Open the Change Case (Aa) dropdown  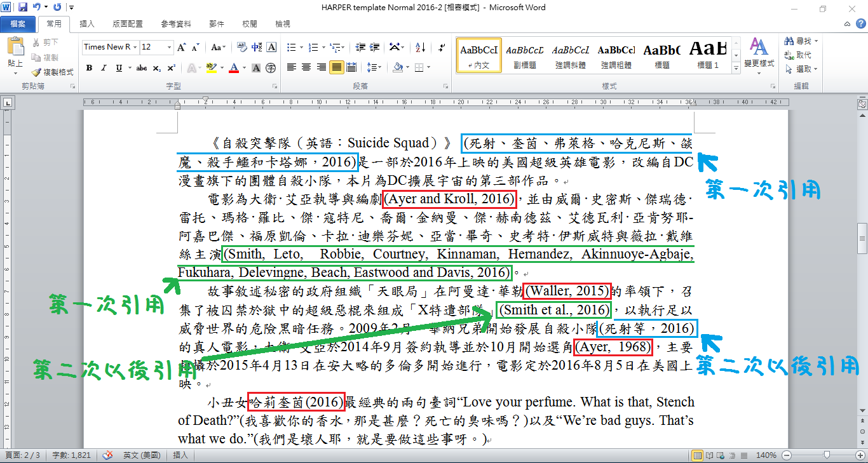click(219, 47)
